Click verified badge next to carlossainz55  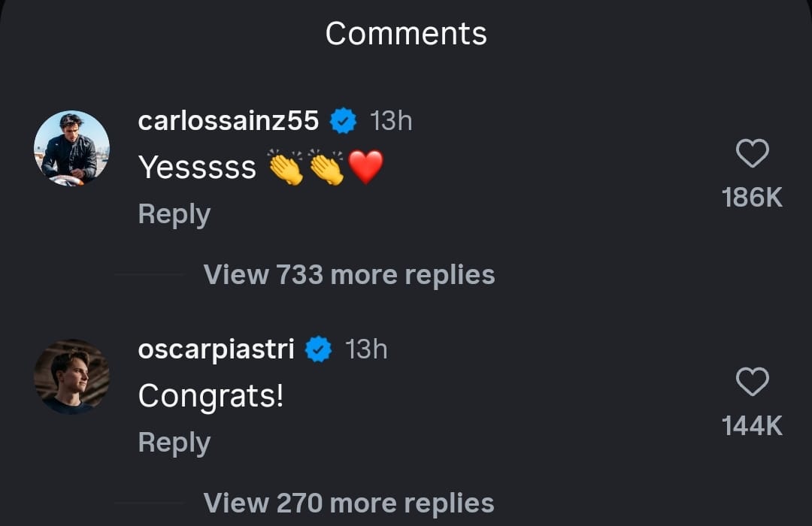(x=344, y=121)
